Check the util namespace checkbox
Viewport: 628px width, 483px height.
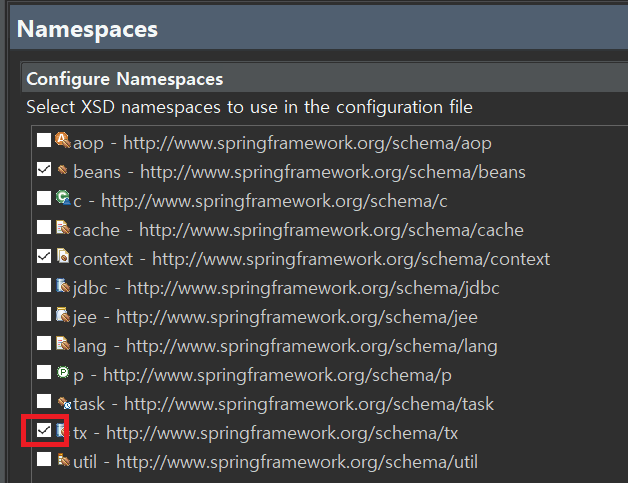point(44,459)
